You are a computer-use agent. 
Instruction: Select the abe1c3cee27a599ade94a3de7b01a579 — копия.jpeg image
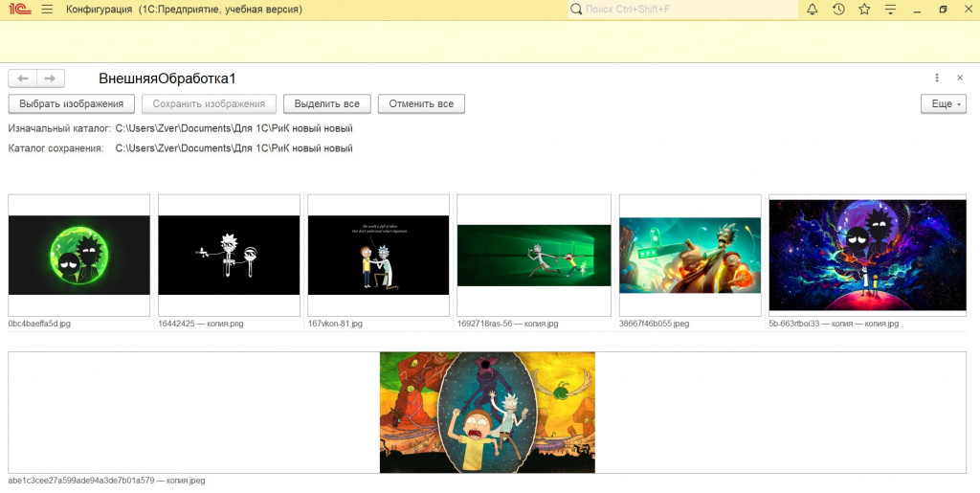(x=487, y=413)
